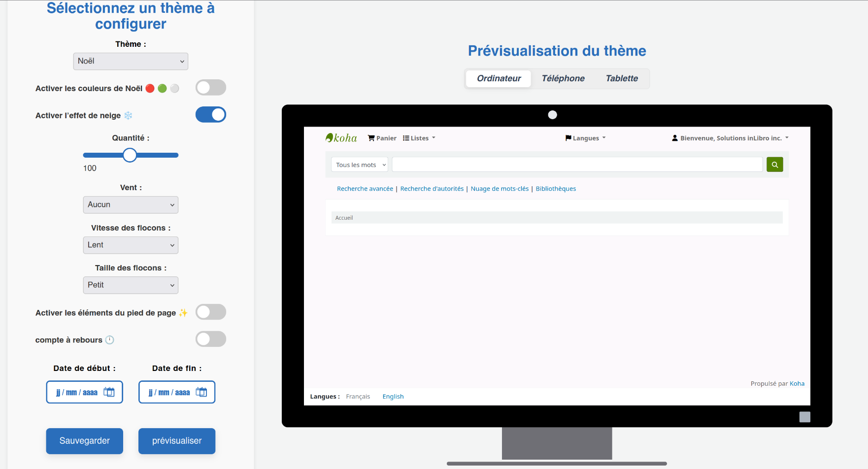Viewport: 868px width, 469px height.
Task: Click the clock icon next to compte à rebours
Action: coord(110,340)
